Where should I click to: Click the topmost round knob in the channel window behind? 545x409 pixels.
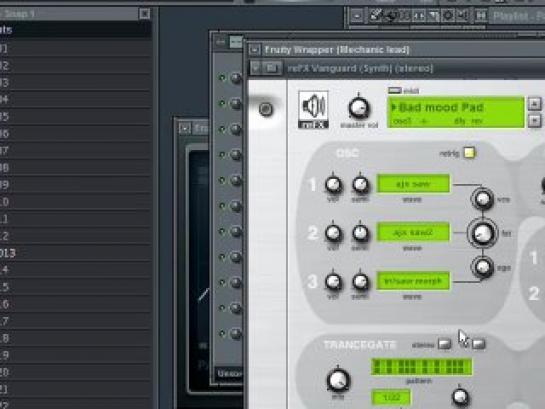(236, 78)
